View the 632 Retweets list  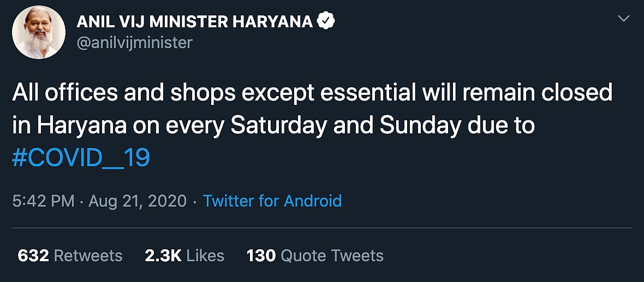tap(70, 255)
